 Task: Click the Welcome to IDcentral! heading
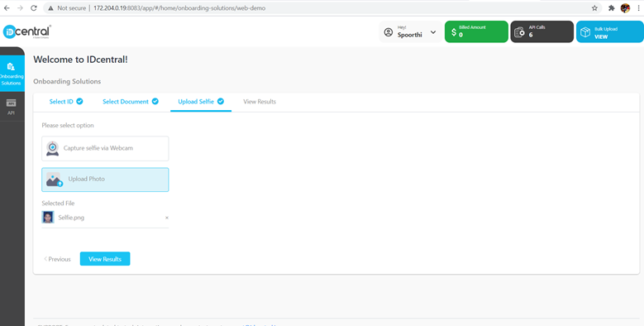[x=80, y=60]
